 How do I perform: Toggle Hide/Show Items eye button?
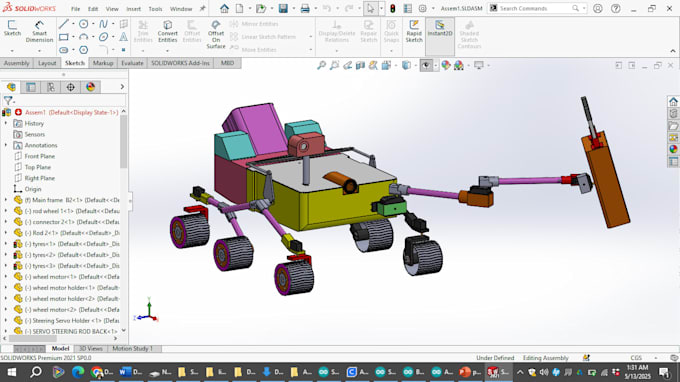click(x=426, y=65)
